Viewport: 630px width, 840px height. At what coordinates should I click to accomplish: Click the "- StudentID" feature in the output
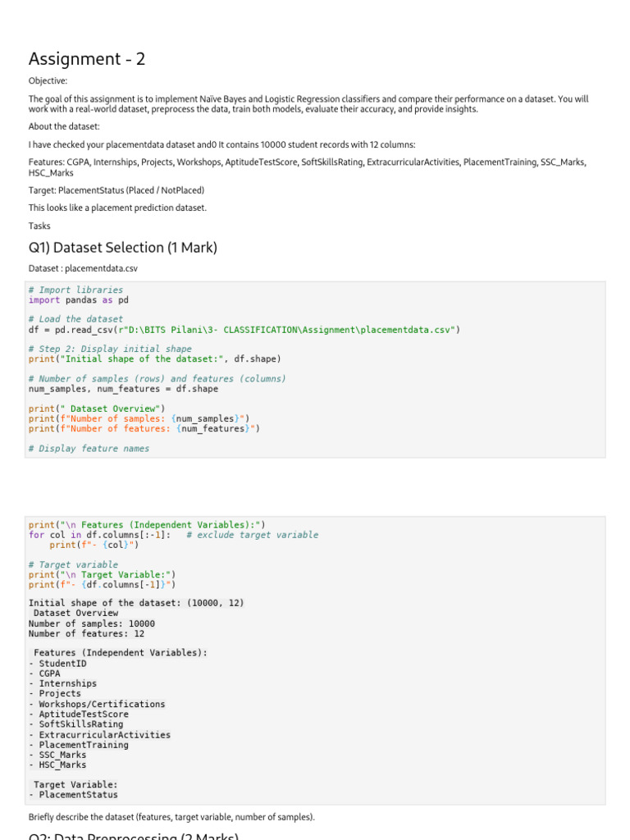57,664
